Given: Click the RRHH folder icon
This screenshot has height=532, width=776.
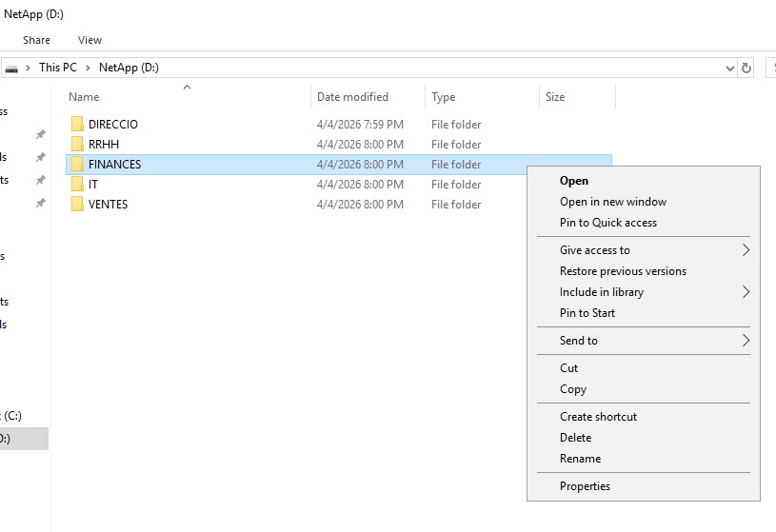Looking at the screenshot, I should [x=77, y=145].
